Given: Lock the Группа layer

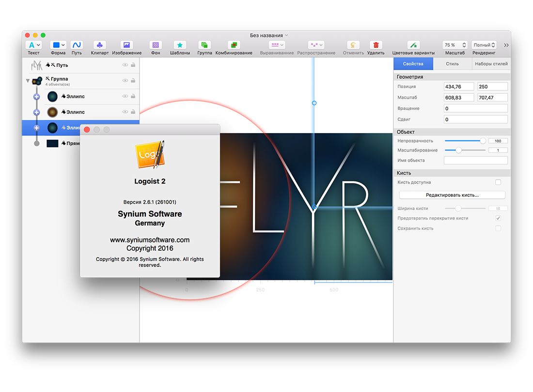Looking at the screenshot, I should 133,80.
